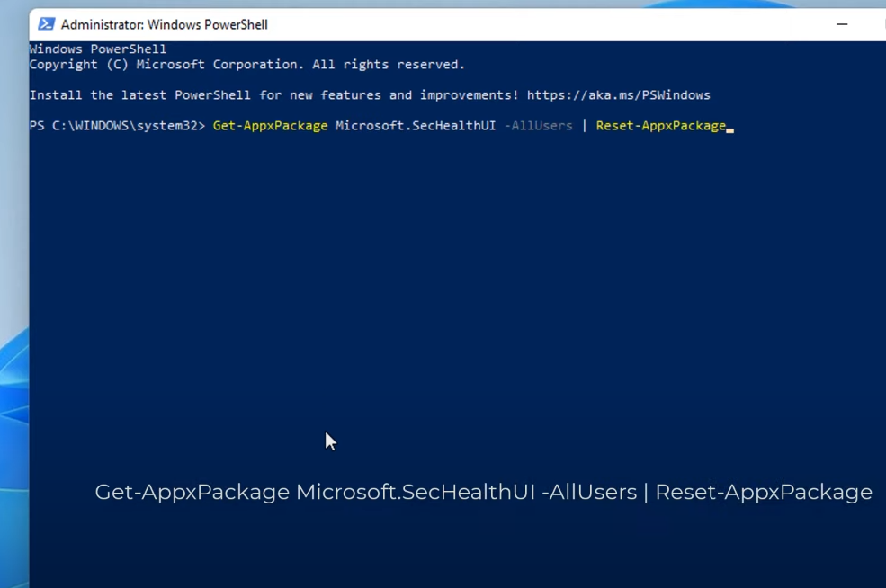Click the '-AllUsers' parameter in the prompt
Image resolution: width=886 pixels, height=588 pixels.
pyautogui.click(x=538, y=125)
